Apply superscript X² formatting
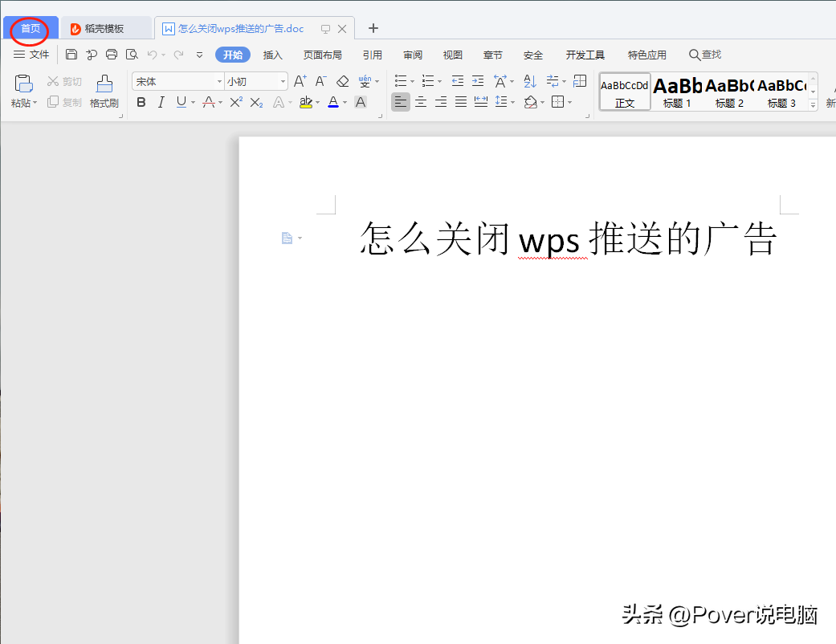Image resolution: width=836 pixels, height=644 pixels. point(236,102)
